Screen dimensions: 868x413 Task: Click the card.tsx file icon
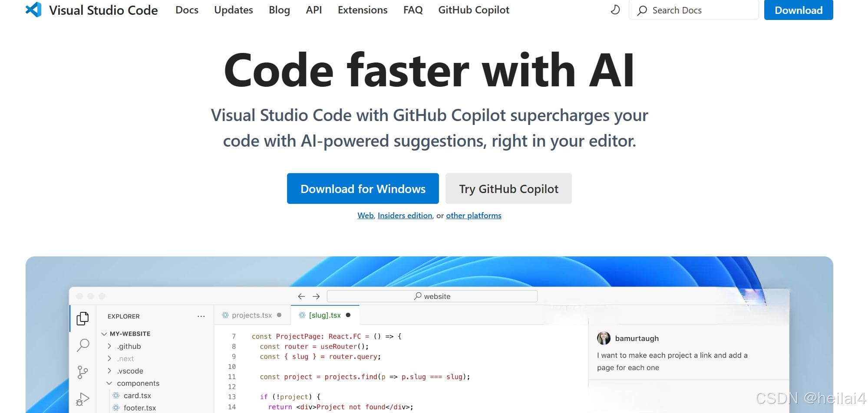click(116, 395)
